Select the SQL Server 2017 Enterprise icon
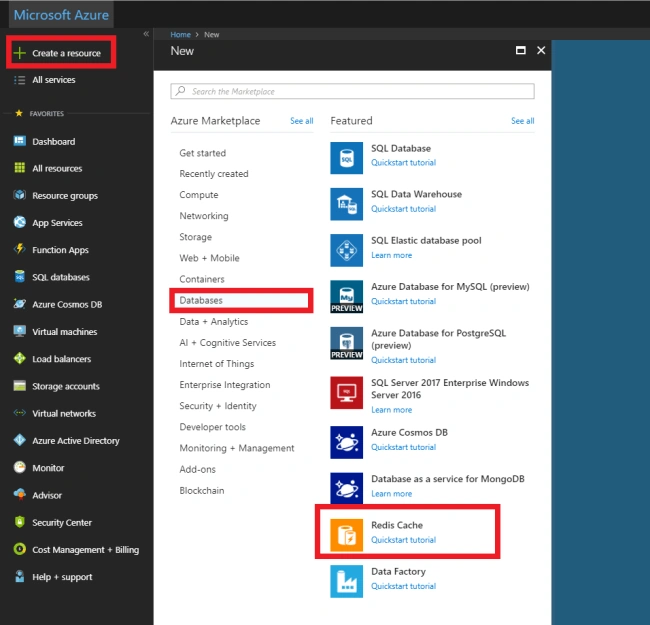650x625 pixels. (x=347, y=392)
